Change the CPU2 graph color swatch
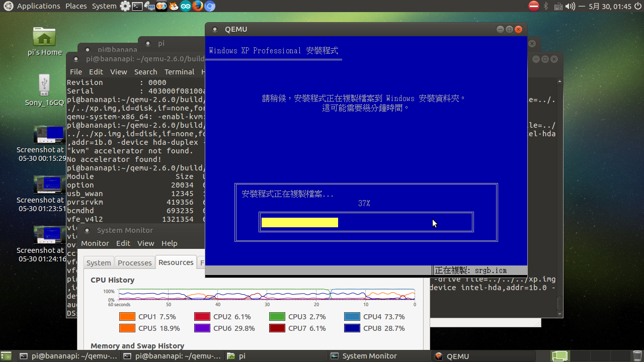 pyautogui.click(x=202, y=317)
